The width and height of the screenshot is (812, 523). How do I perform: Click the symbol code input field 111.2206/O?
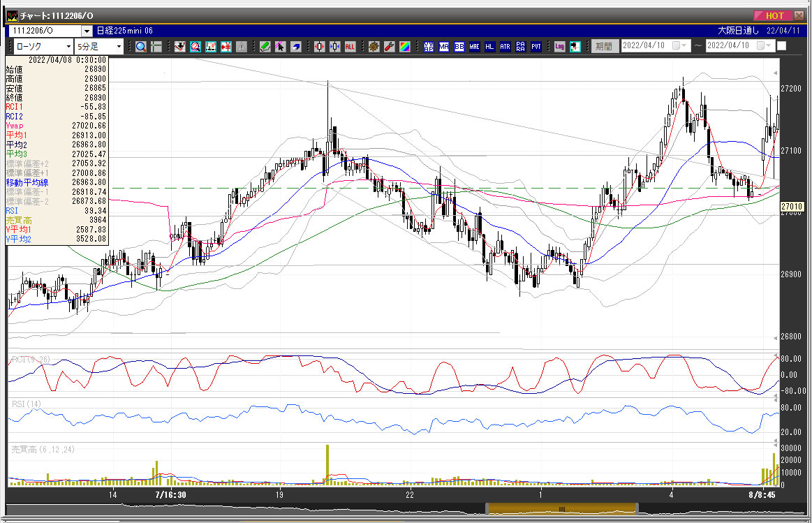(x=45, y=31)
